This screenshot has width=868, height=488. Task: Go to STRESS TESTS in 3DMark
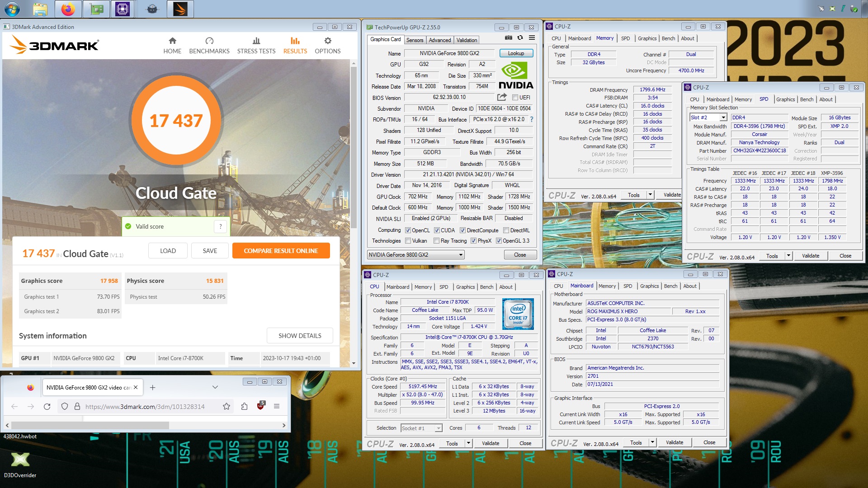tap(256, 46)
